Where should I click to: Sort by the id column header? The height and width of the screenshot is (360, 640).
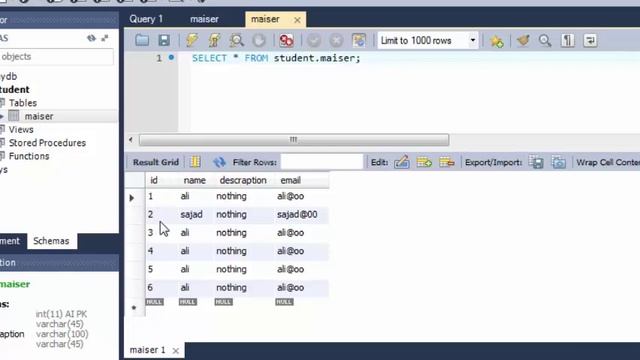point(154,180)
